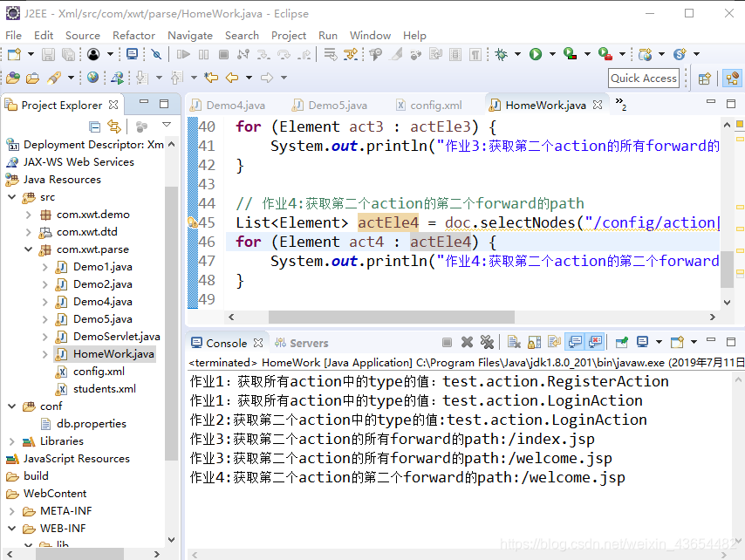Click the External Tools run icon
The image size is (745, 560).
605,54
